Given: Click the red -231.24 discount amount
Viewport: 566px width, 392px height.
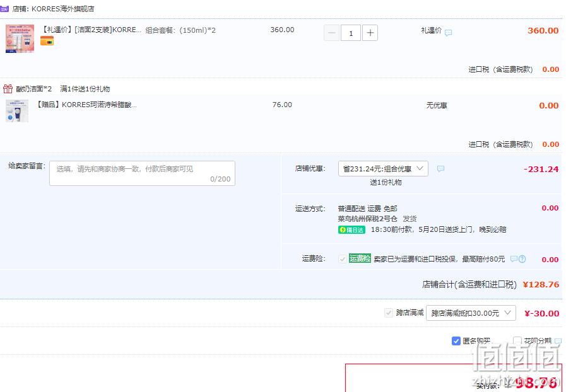Looking at the screenshot, I should (x=541, y=169).
